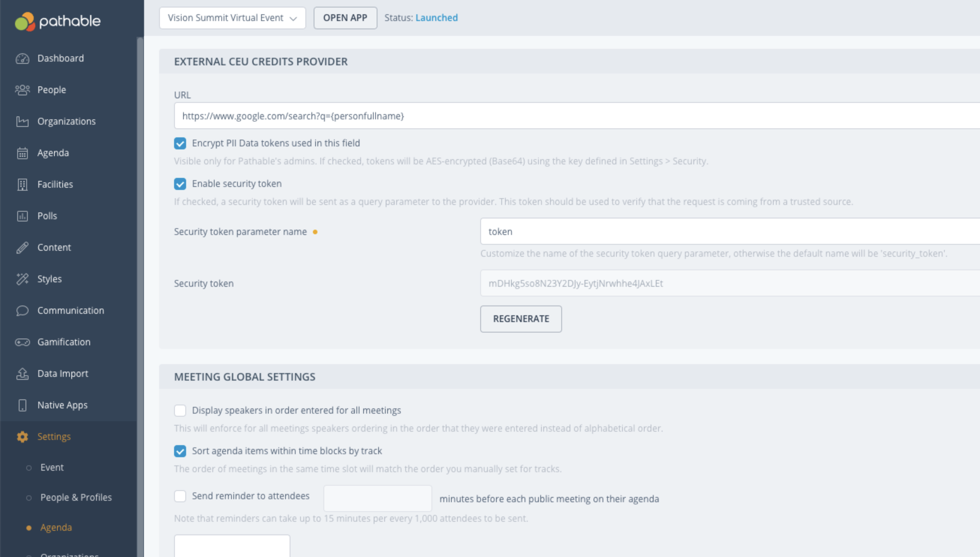Click the Styles magic wand icon
Image resolution: width=980 pixels, height=557 pixels.
click(x=22, y=279)
